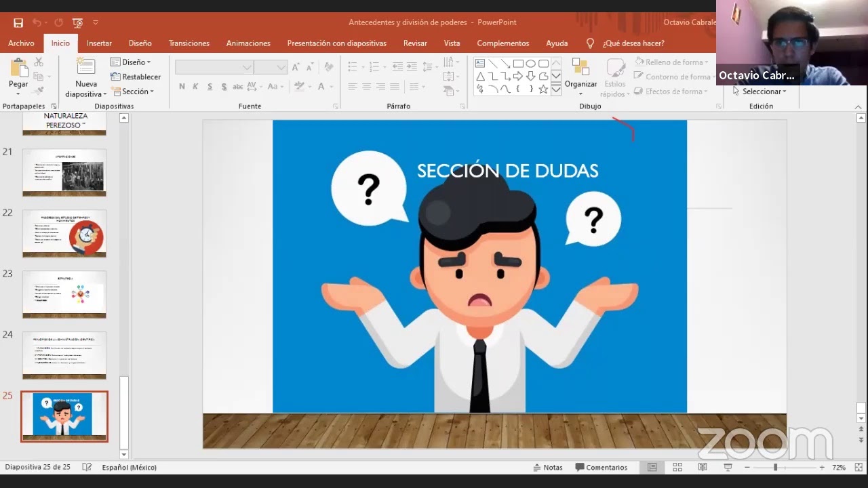Align text left in Párrafo group

(353, 87)
